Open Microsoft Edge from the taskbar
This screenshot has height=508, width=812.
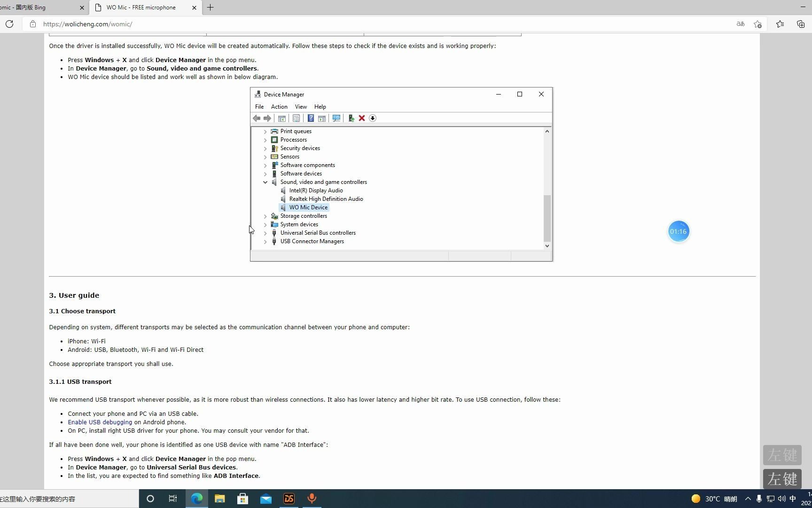coord(196,499)
